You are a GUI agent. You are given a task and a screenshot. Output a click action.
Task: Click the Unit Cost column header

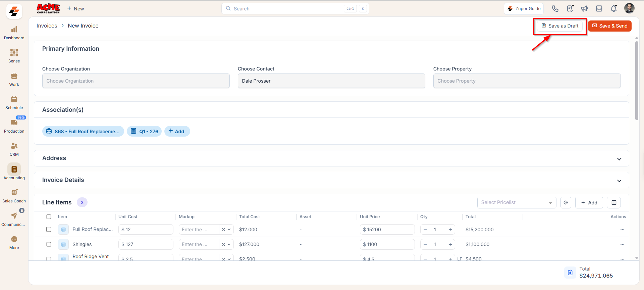tap(128, 217)
